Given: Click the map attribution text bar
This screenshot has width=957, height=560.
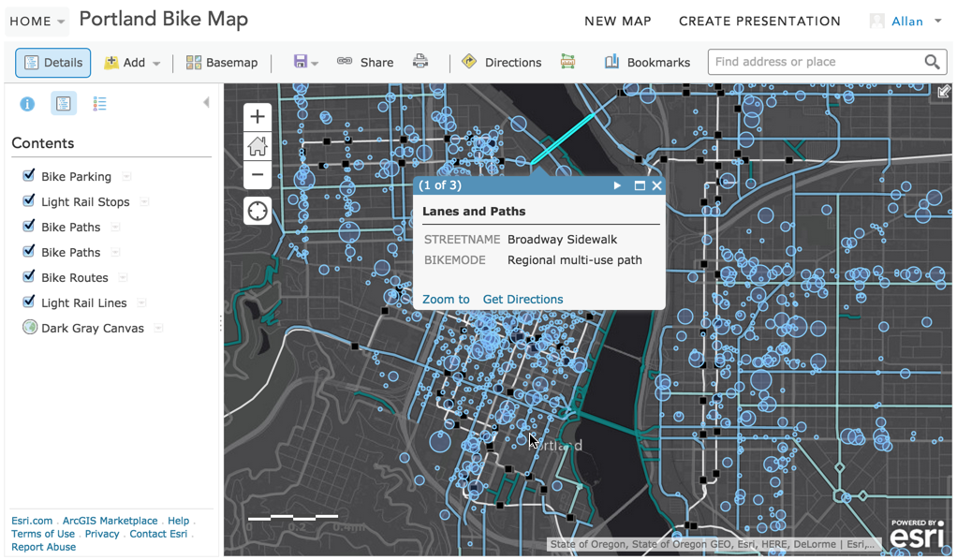Looking at the screenshot, I should [x=713, y=544].
